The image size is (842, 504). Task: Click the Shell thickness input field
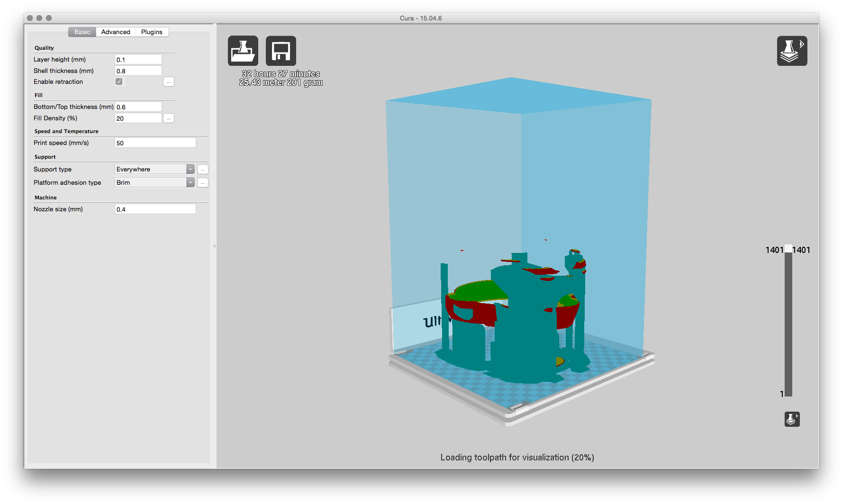(x=138, y=71)
